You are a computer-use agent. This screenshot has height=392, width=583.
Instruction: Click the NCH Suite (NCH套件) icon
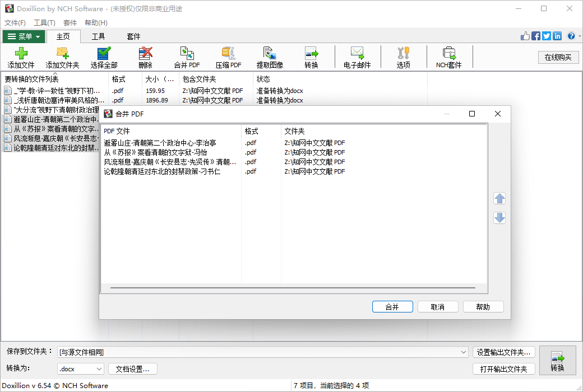[x=449, y=58]
